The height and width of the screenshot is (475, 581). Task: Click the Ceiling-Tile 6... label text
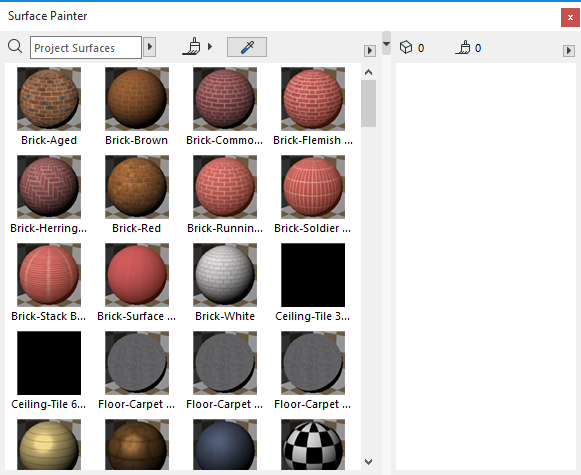click(49, 404)
